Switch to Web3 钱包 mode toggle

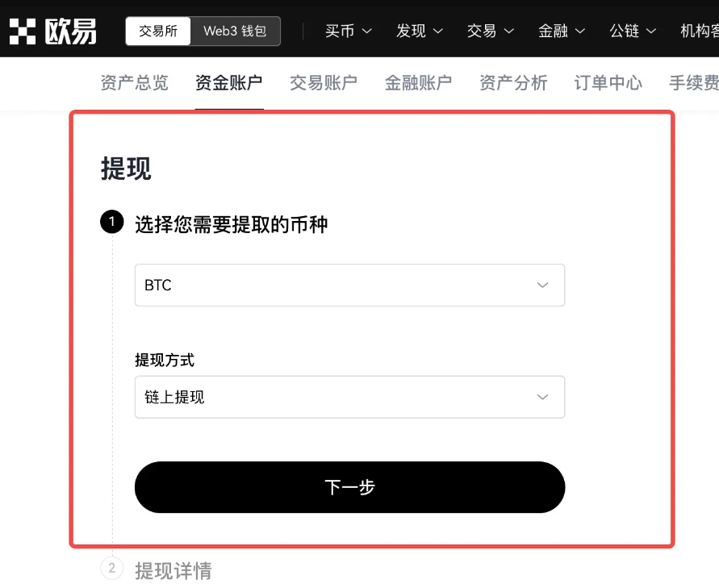[x=235, y=31]
